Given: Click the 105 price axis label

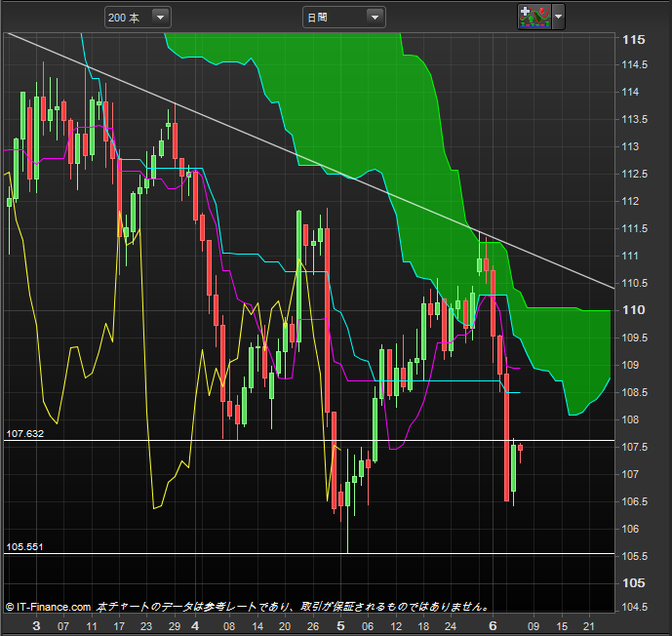Looking at the screenshot, I should (x=633, y=583).
